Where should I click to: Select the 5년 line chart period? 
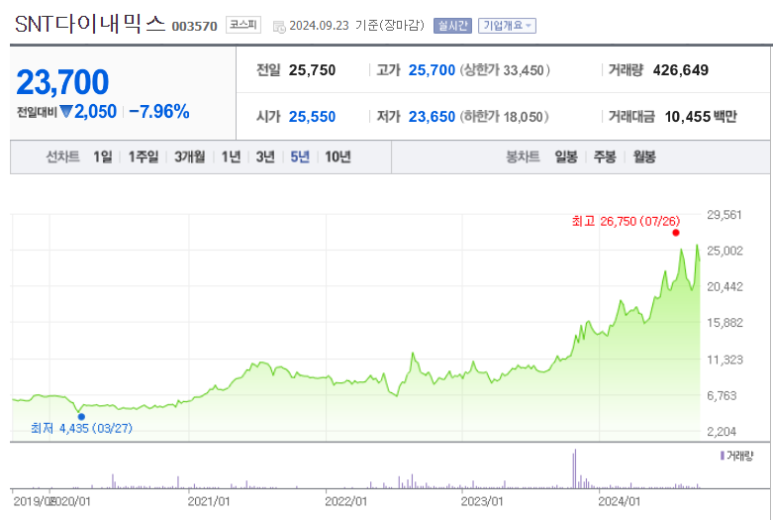pos(300,157)
